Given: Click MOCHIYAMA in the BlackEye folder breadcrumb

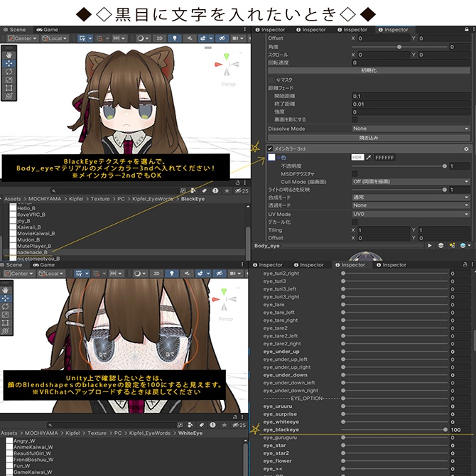Looking at the screenshot, I should (x=45, y=199).
